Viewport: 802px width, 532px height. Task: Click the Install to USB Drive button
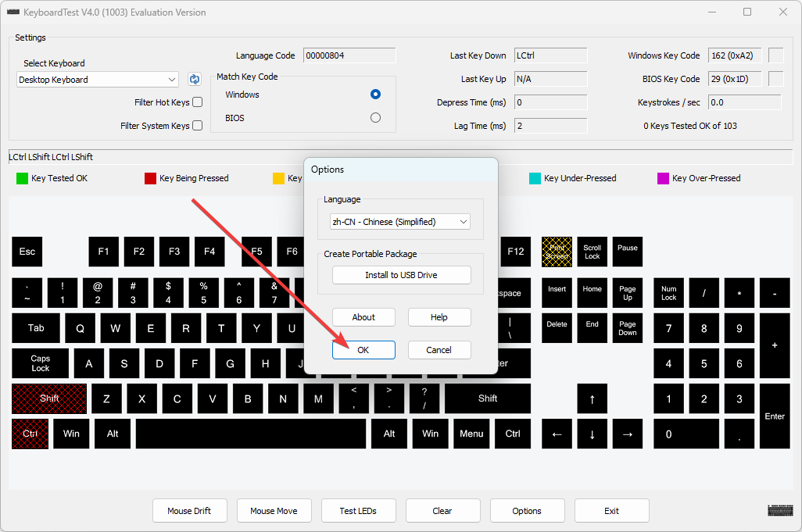click(401, 275)
